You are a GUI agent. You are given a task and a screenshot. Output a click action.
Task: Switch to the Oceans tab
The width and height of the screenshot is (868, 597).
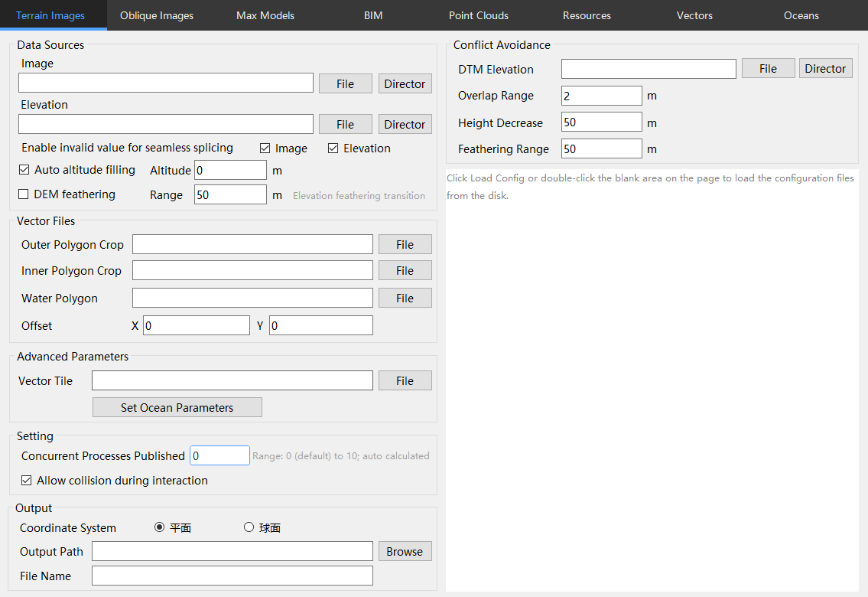point(801,15)
